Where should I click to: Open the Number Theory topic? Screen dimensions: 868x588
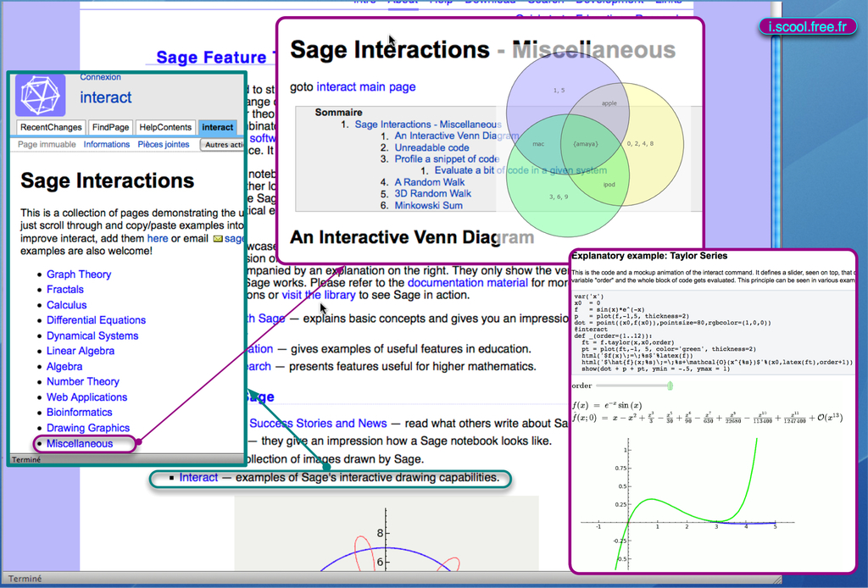(x=82, y=381)
